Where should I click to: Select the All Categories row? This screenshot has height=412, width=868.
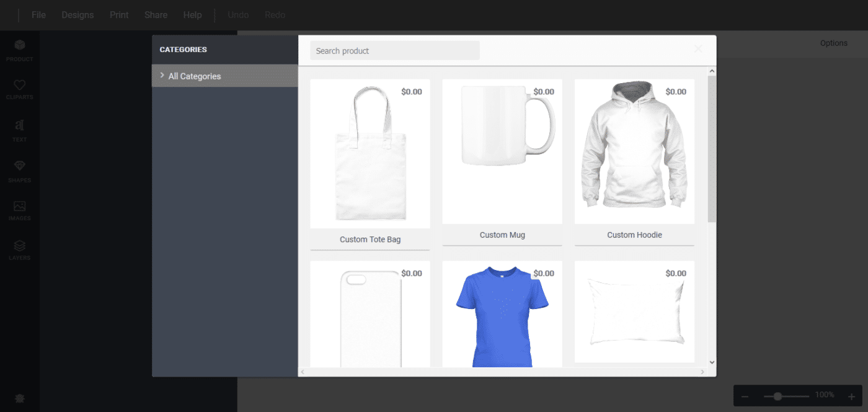pyautogui.click(x=225, y=76)
